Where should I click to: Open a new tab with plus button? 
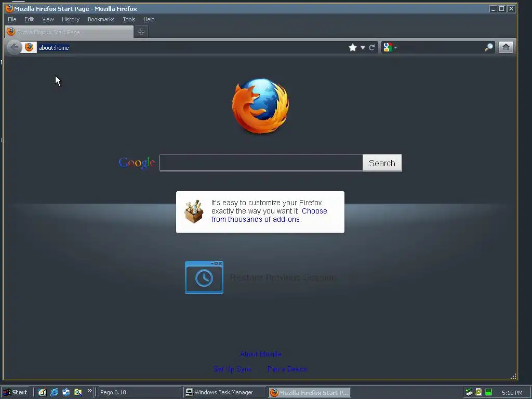(141, 32)
